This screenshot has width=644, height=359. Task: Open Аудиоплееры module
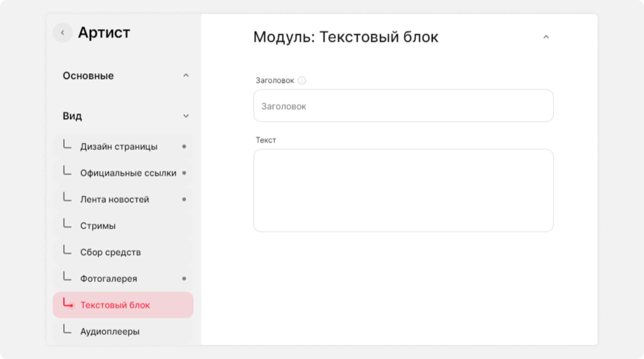110,332
